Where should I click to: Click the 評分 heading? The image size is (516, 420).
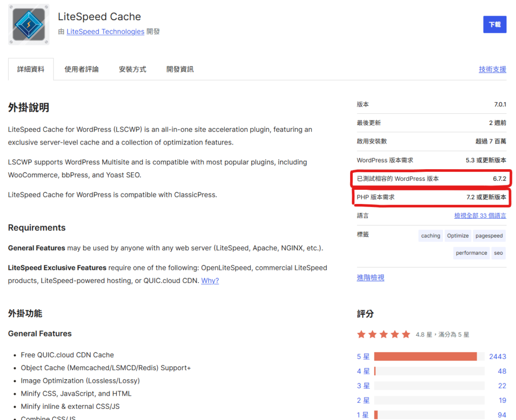tap(365, 314)
